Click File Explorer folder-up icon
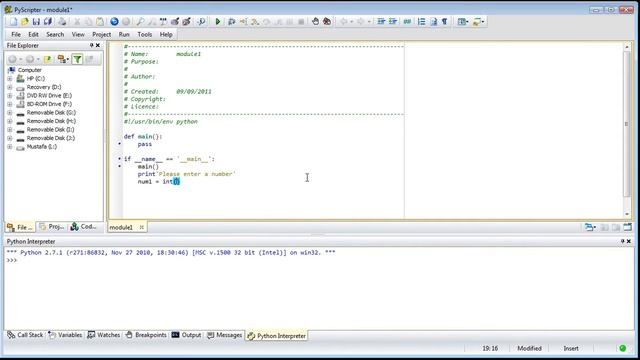Image resolution: width=640 pixels, height=360 pixels. (x=48, y=59)
